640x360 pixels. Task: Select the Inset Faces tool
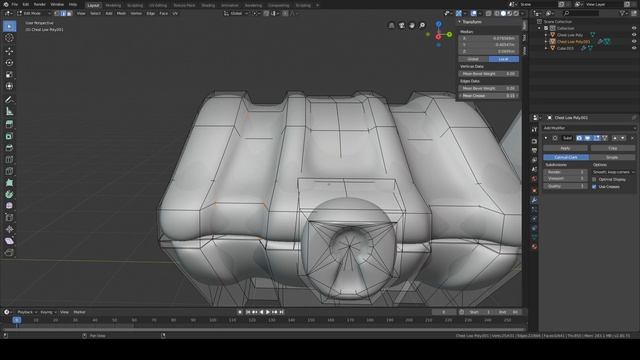pos(9,136)
